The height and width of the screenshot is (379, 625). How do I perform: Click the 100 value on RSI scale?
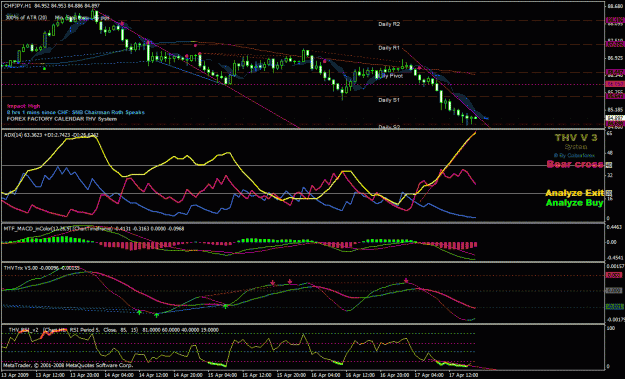click(610, 328)
